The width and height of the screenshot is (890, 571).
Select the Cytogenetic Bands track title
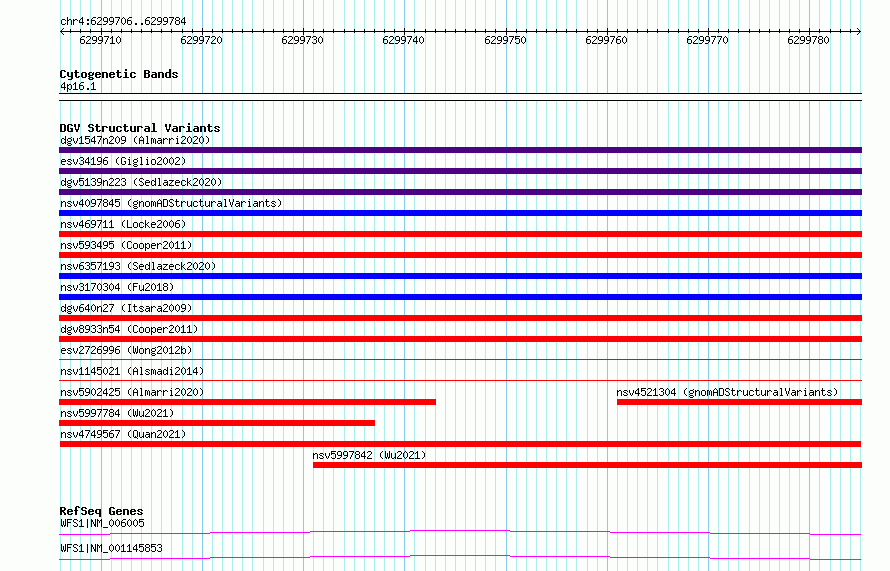click(x=119, y=74)
